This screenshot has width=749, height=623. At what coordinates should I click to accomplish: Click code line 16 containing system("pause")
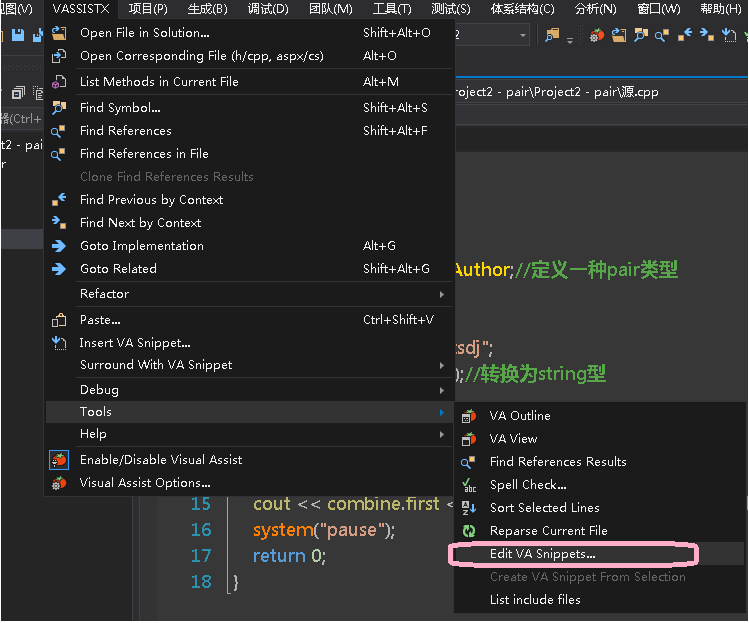coord(324,530)
